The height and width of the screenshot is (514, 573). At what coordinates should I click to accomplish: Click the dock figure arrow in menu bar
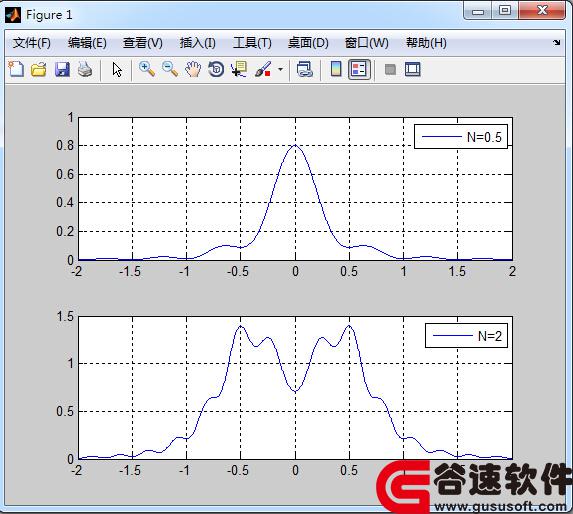tap(557, 42)
